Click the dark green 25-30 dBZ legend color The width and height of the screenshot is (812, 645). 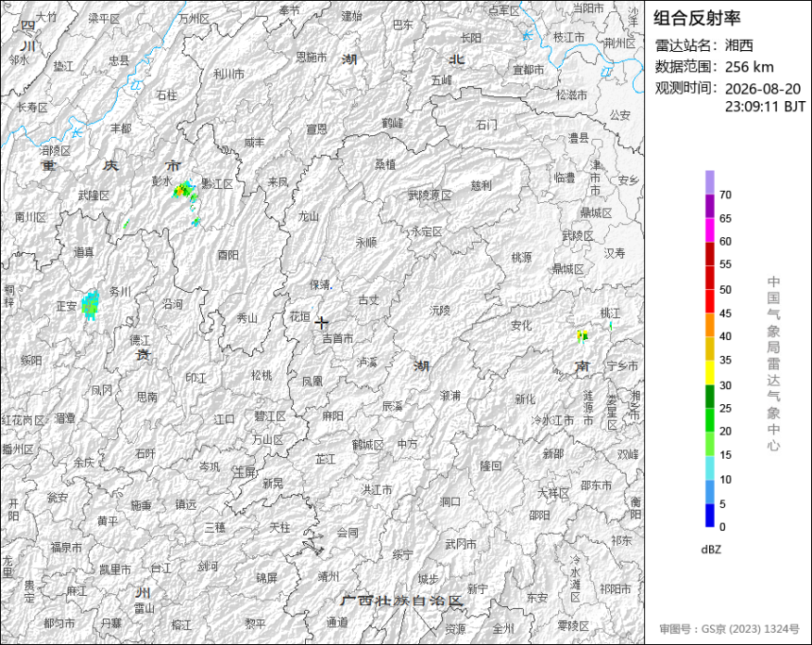pos(709,397)
